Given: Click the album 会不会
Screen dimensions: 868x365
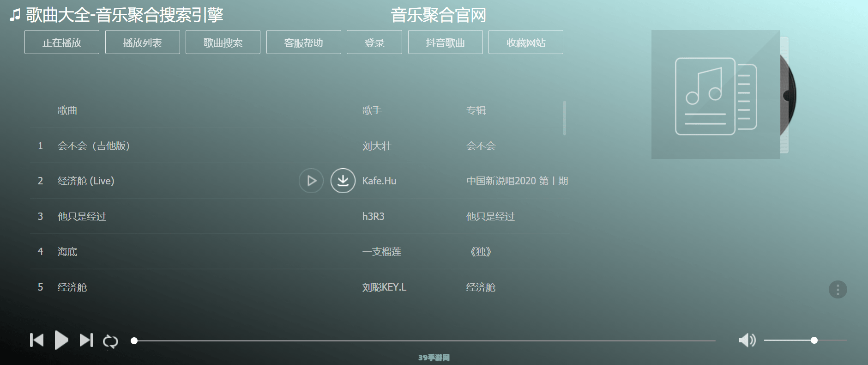Looking at the screenshot, I should (x=481, y=146).
